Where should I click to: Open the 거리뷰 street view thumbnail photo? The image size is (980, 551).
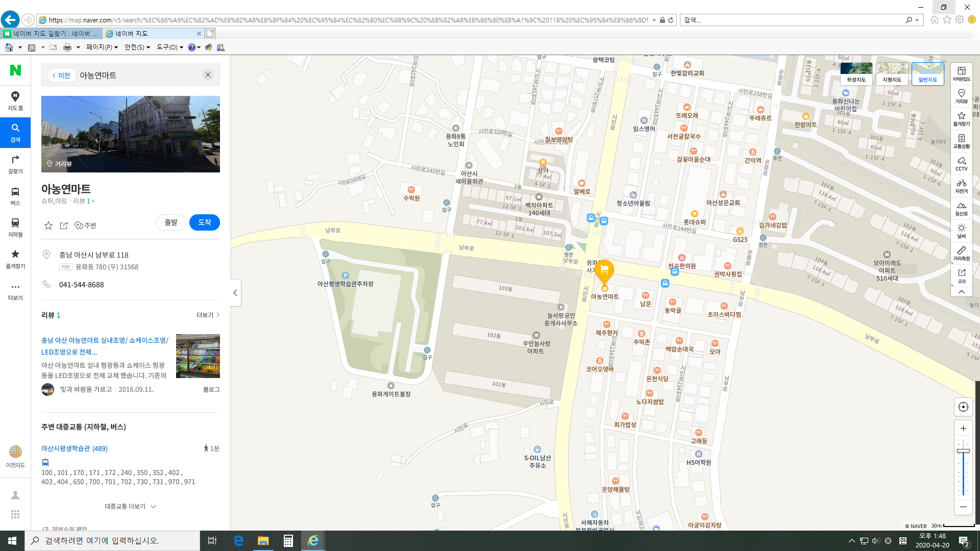(x=131, y=134)
